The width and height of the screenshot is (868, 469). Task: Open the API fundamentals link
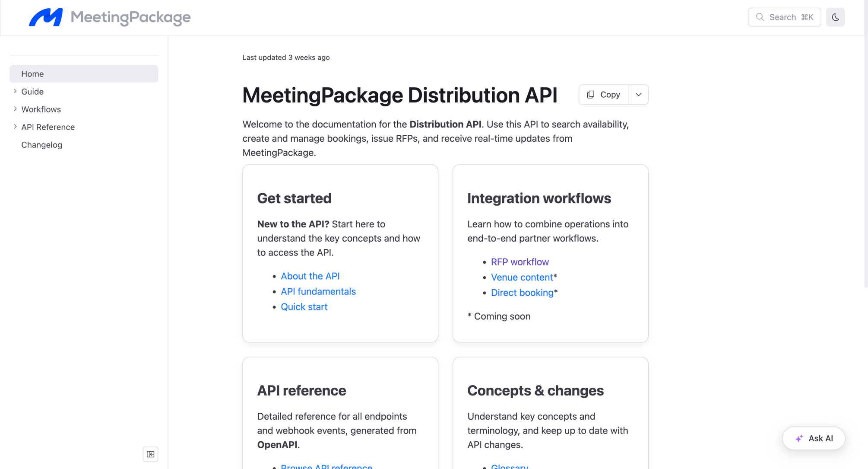[318, 291]
